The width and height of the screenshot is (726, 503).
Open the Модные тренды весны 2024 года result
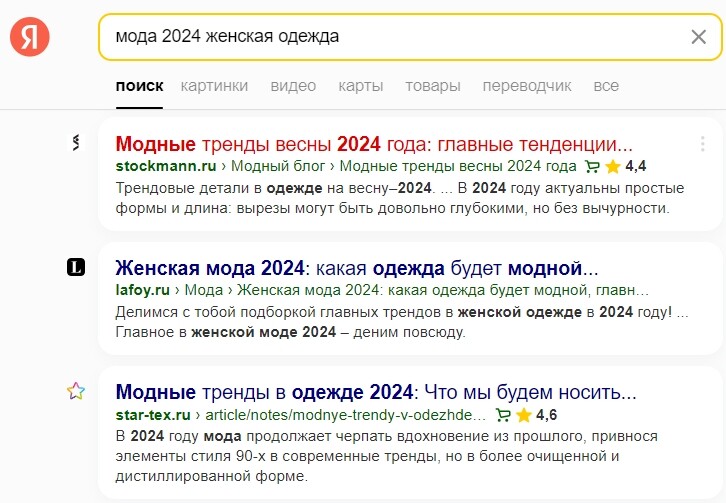pos(374,144)
